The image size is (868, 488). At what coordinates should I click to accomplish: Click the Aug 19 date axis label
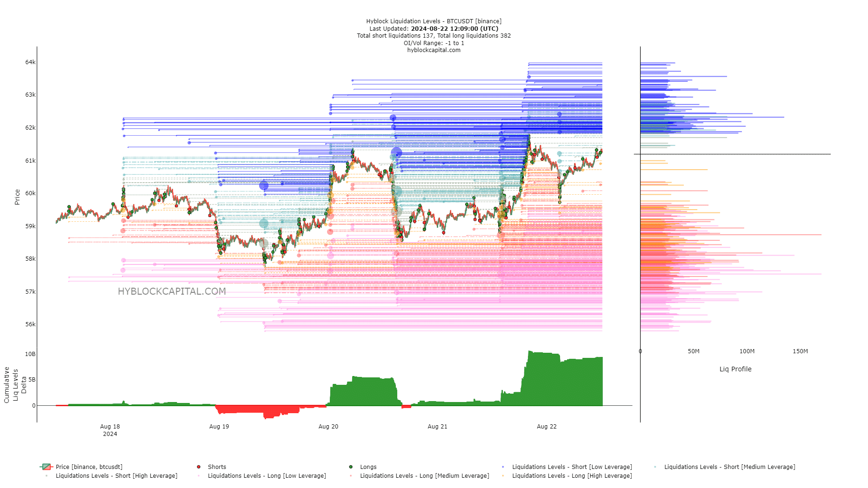tap(219, 426)
